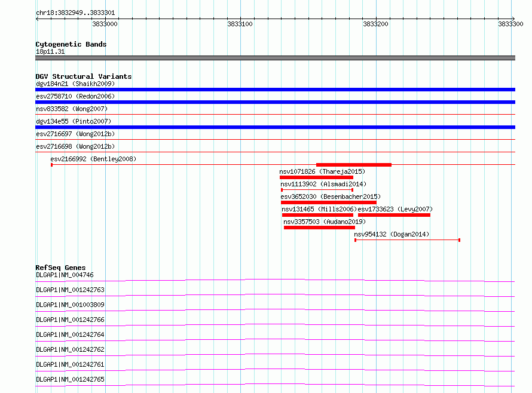The image size is (532, 393).
Task: Select variant esv2758710 (Redon2006) label
Action: tap(75, 96)
